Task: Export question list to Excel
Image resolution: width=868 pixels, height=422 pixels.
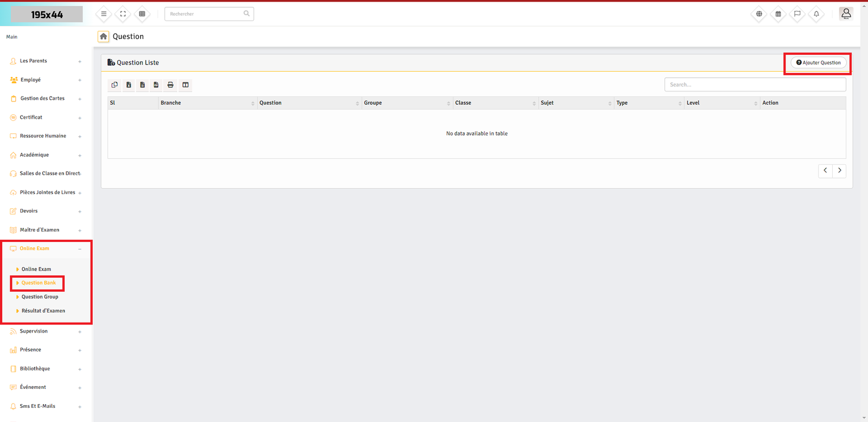Action: (129, 85)
